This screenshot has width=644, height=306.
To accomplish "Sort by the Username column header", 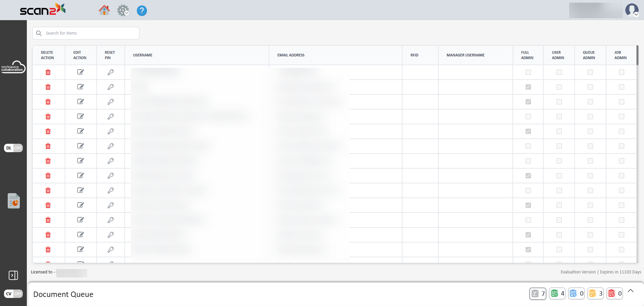I will tap(143, 55).
